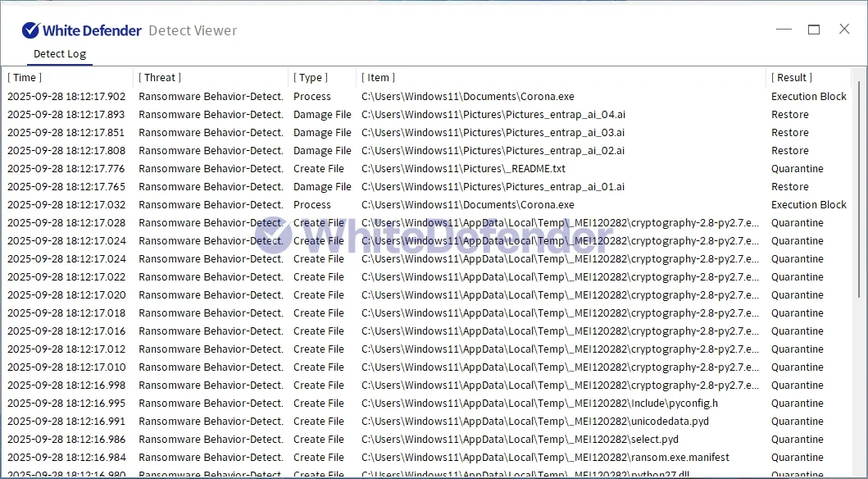
Task: Click the White Defender shield logo
Action: pos(30,30)
